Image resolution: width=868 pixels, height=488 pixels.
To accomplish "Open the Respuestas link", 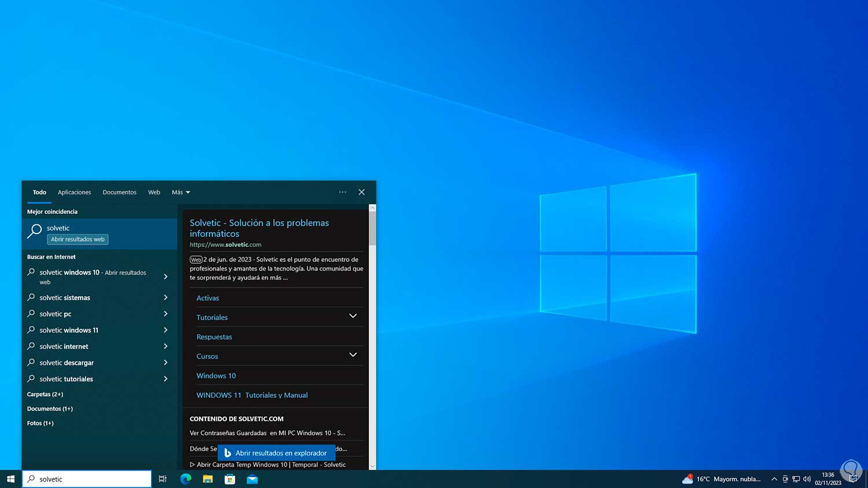I will pos(214,337).
